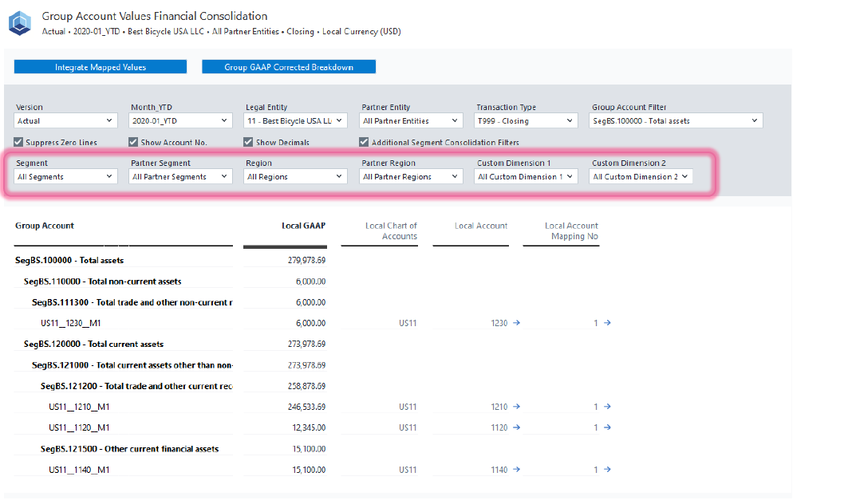Click the Local GAAP column header
This screenshot has height=504, width=844.
(x=303, y=226)
